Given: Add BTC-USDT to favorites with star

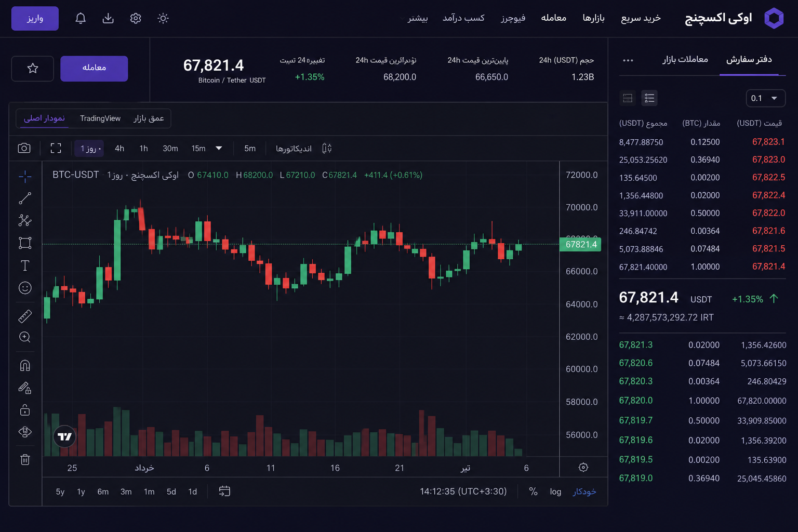Looking at the screenshot, I should coord(33,68).
